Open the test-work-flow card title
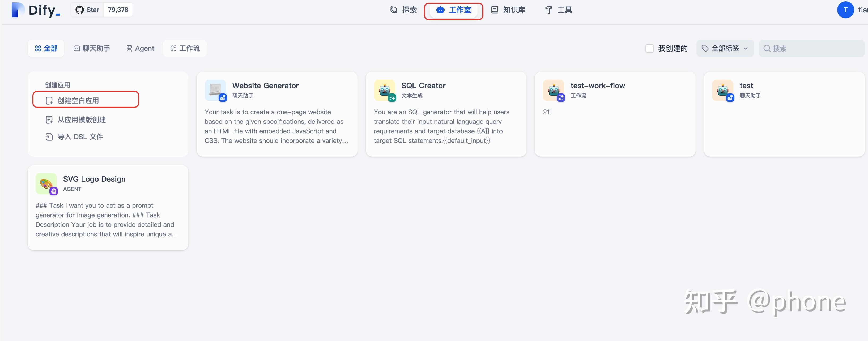This screenshot has width=868, height=341. 597,86
